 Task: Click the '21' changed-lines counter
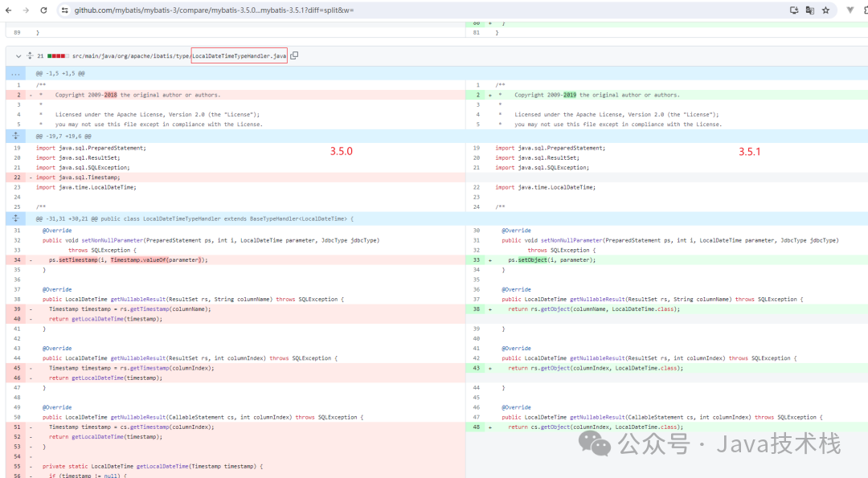pos(40,55)
